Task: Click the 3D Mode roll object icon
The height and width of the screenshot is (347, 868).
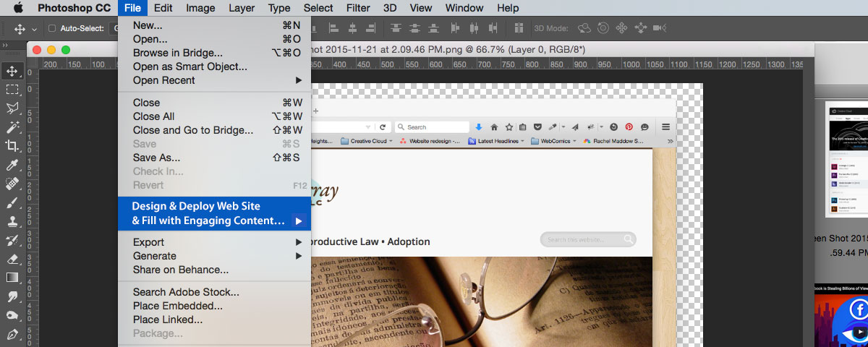Action: [x=603, y=28]
